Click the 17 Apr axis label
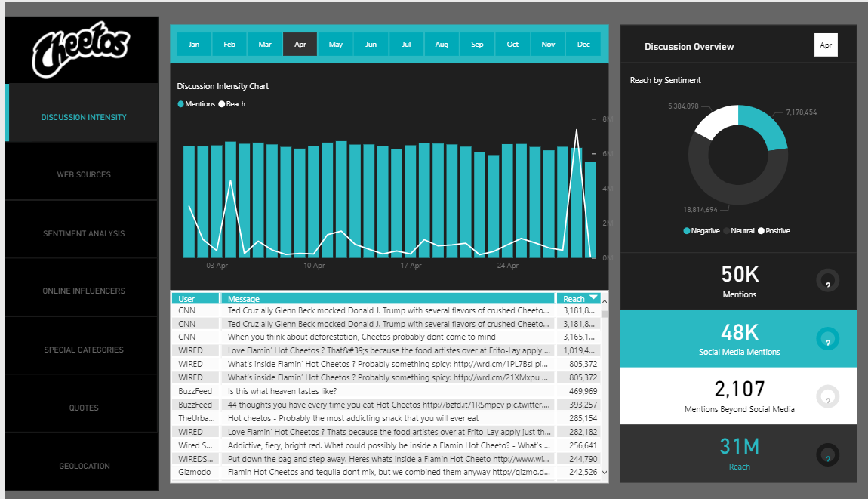Image resolution: width=868 pixels, height=499 pixels. (411, 266)
